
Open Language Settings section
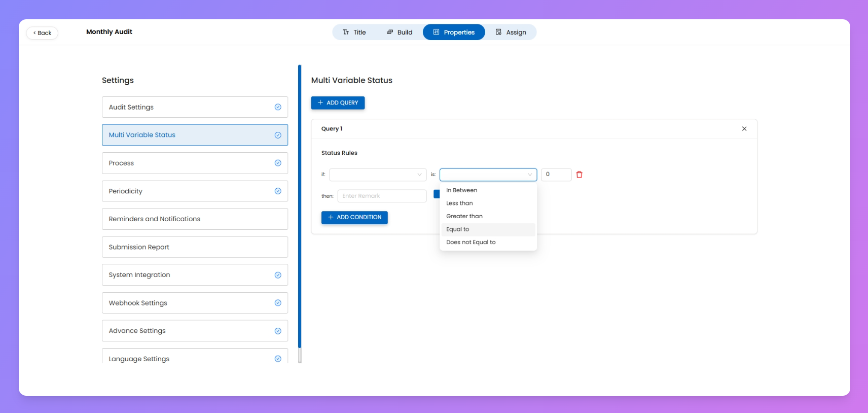point(195,356)
